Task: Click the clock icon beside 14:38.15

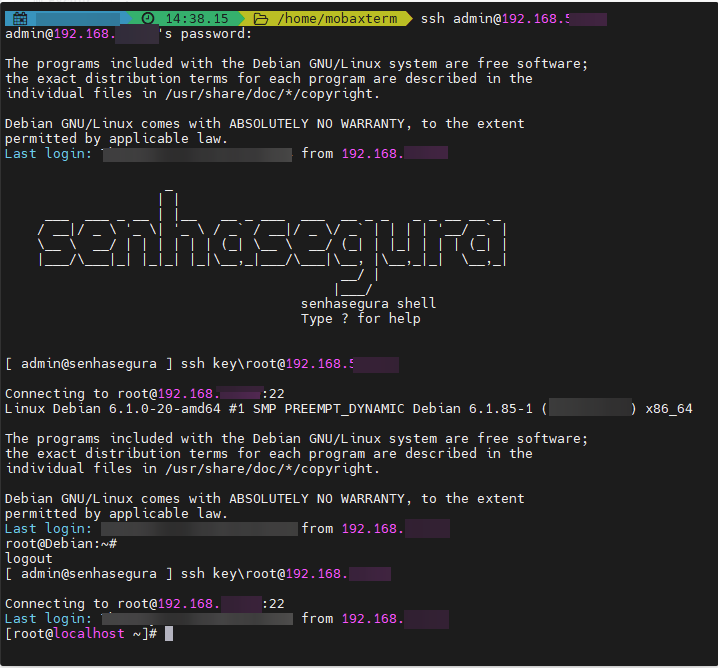Action: tap(148, 19)
